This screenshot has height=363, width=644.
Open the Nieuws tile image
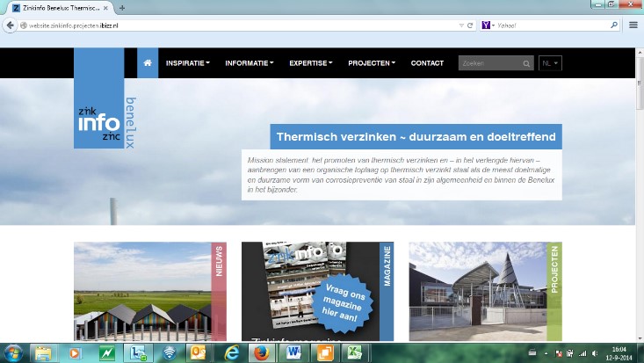(x=142, y=292)
